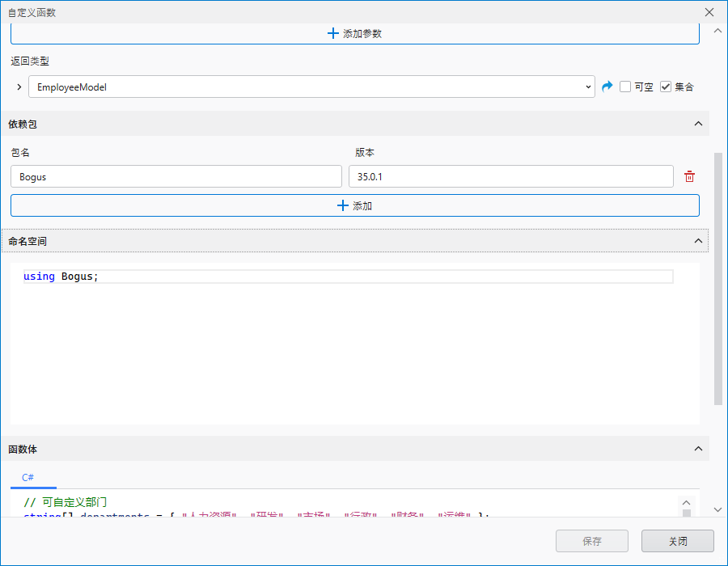
Task: Click the version field showing 35.0.1
Action: (510, 177)
